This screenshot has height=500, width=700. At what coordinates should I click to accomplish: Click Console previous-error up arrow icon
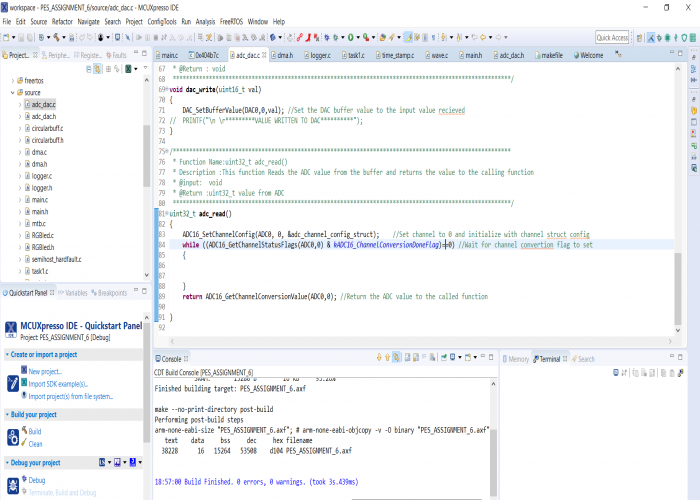point(387,358)
